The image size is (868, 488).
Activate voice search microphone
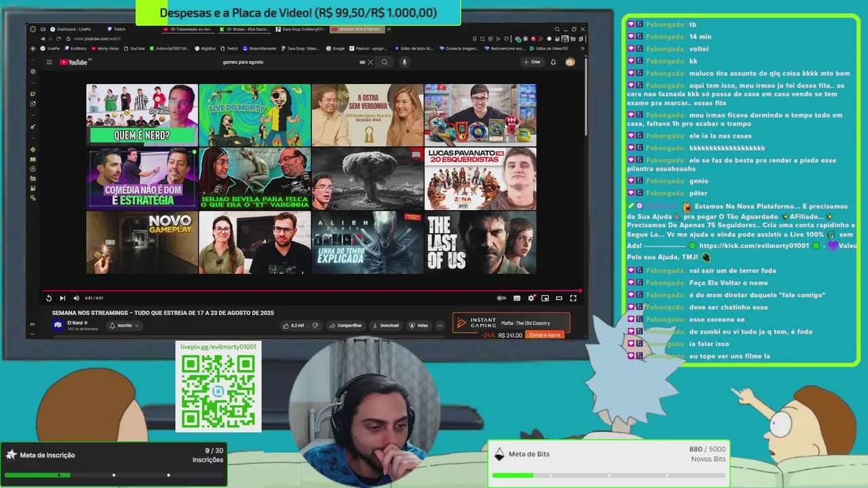pos(404,62)
